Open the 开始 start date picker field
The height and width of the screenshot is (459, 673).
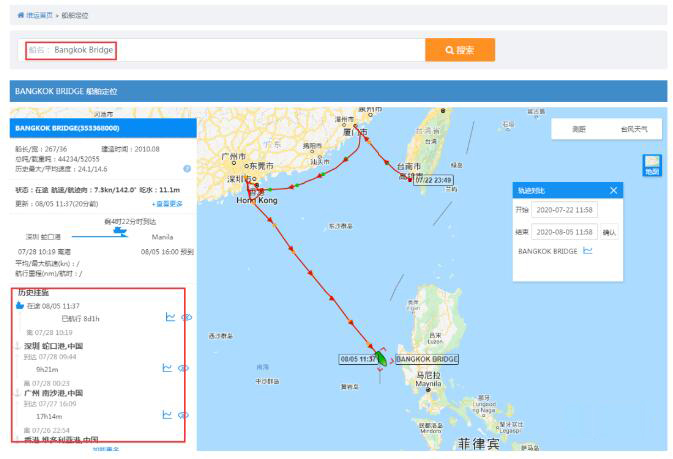click(x=565, y=210)
